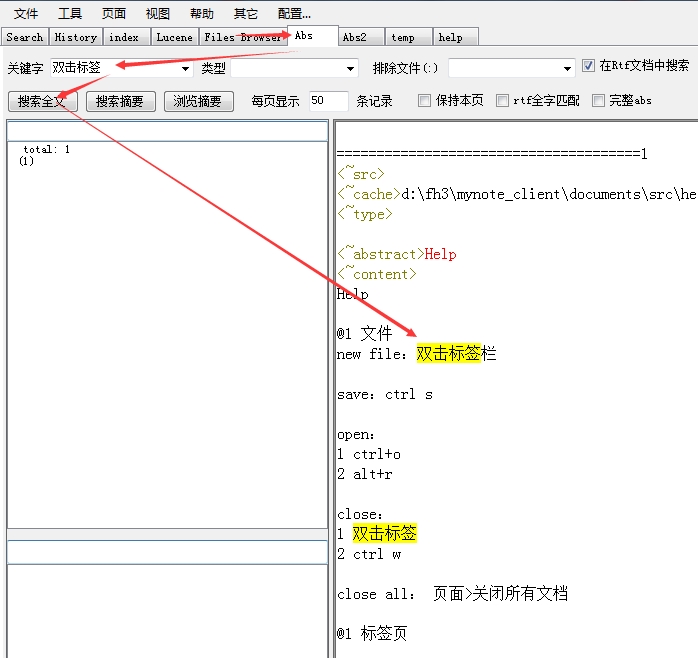Image resolution: width=698 pixels, height=658 pixels.
Task: Expand the 类型 type dropdown
Action: 350,68
